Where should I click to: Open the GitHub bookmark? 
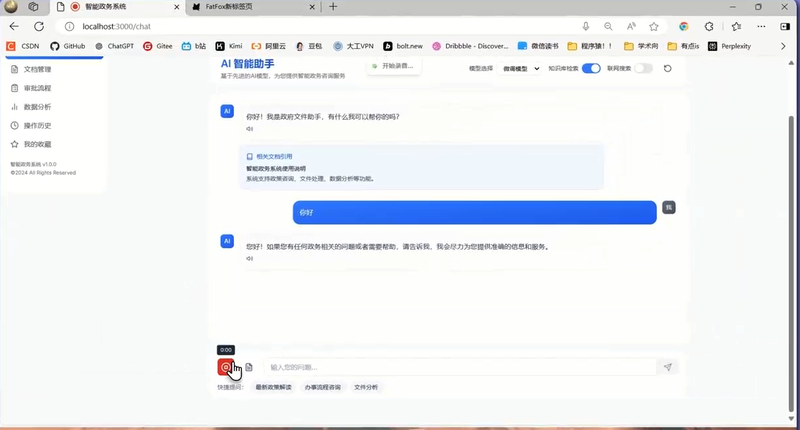[x=68, y=46]
